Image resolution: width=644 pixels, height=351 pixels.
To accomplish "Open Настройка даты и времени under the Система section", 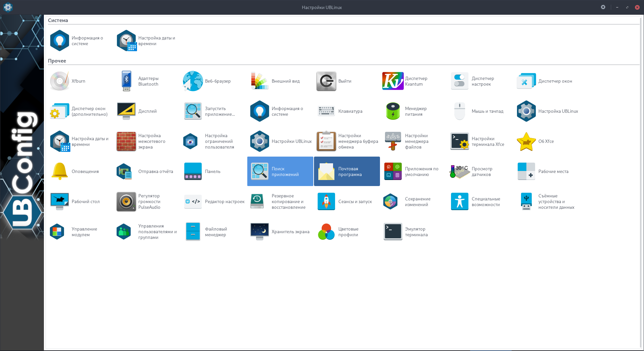I will pos(146,41).
